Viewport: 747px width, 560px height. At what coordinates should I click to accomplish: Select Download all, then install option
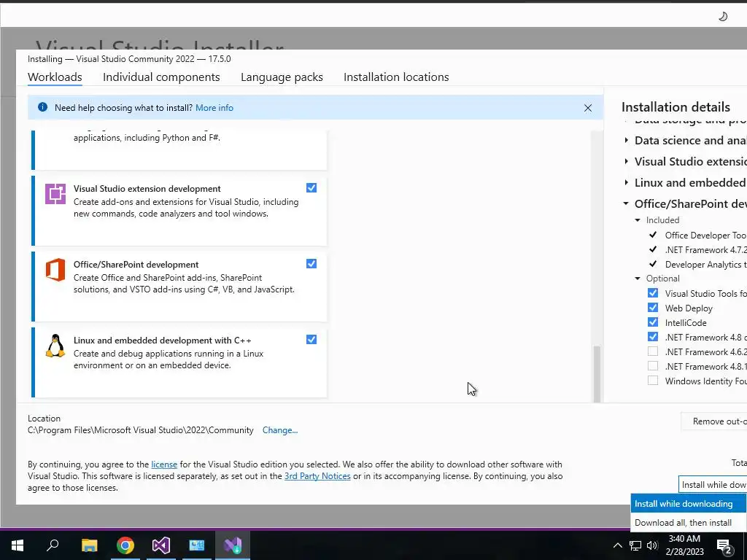coord(689,522)
